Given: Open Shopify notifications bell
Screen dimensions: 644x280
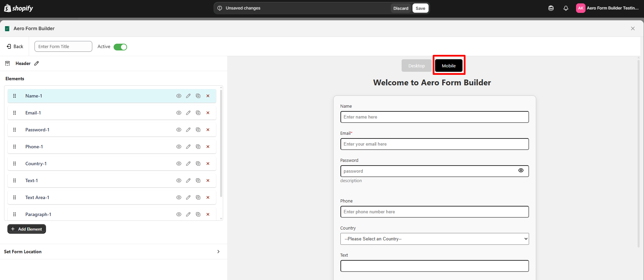Looking at the screenshot, I should click(566, 8).
